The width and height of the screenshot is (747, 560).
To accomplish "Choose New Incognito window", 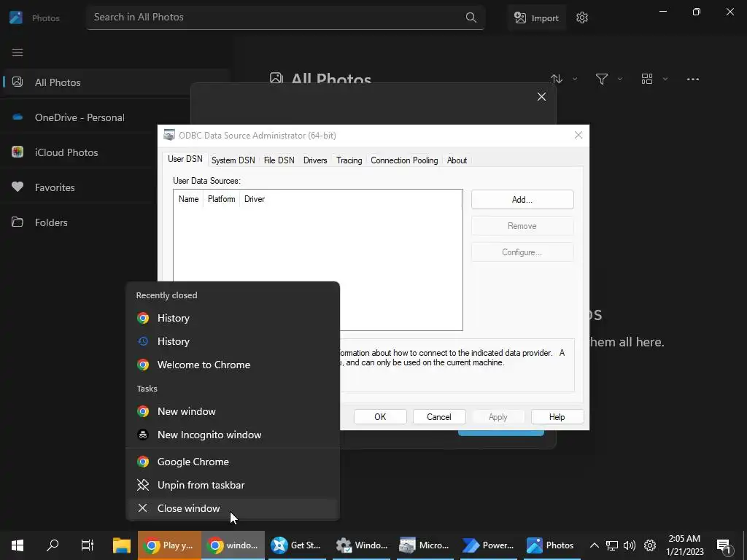I will point(233,435).
